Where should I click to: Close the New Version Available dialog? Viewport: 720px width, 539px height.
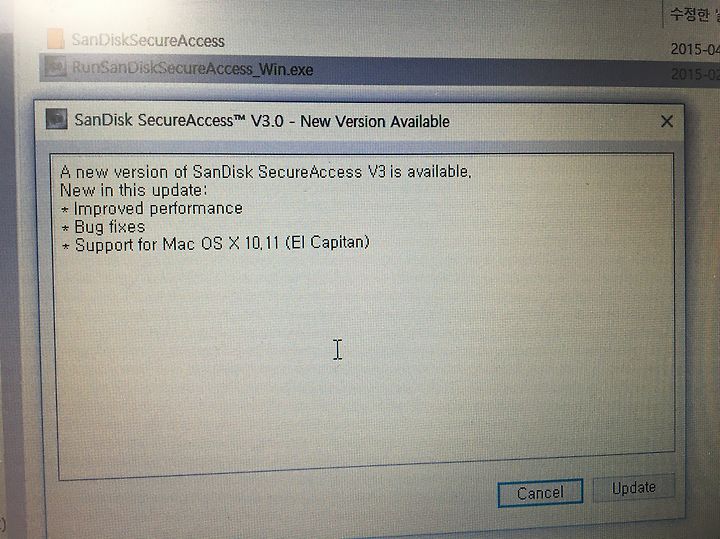[667, 121]
